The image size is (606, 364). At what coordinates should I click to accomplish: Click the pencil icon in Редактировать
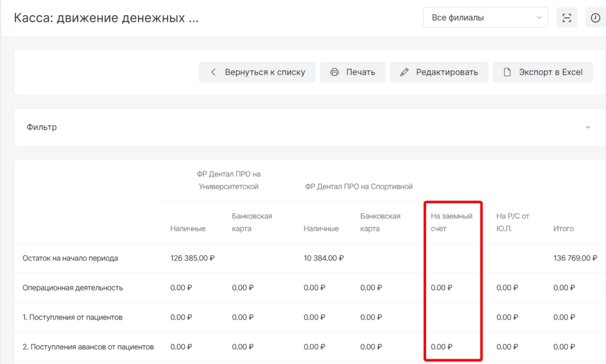pos(404,72)
